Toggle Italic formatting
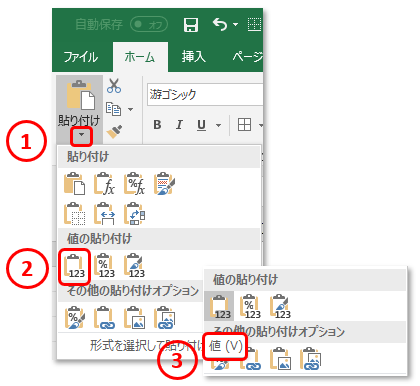Image resolution: width=420 pixels, height=386 pixels. [x=179, y=125]
